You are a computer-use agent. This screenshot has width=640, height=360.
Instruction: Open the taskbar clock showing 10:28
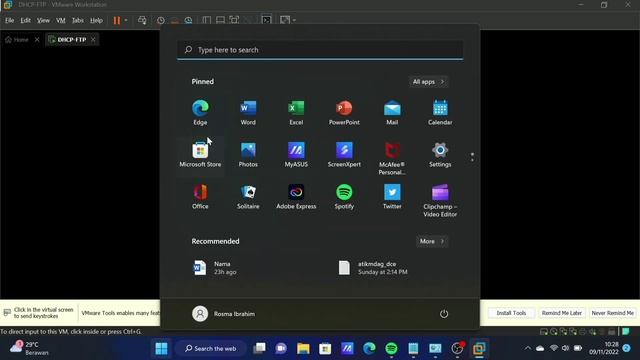(x=603, y=348)
